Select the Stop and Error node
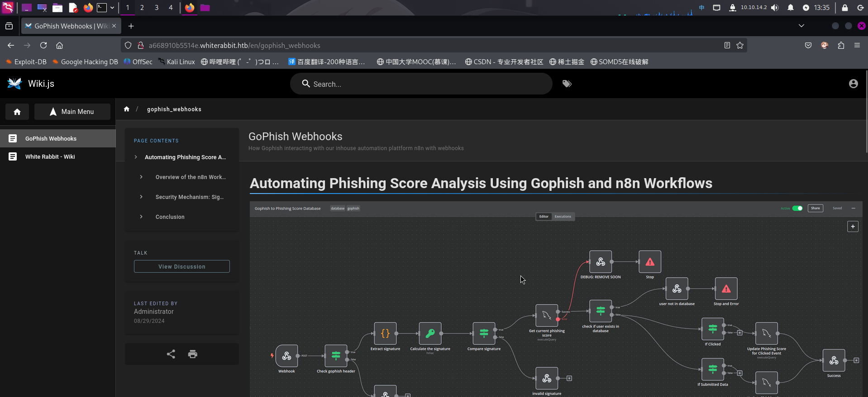 click(x=726, y=288)
